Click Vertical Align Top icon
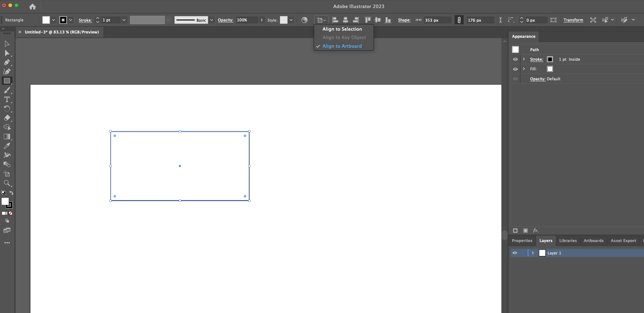 pyautogui.click(x=368, y=20)
